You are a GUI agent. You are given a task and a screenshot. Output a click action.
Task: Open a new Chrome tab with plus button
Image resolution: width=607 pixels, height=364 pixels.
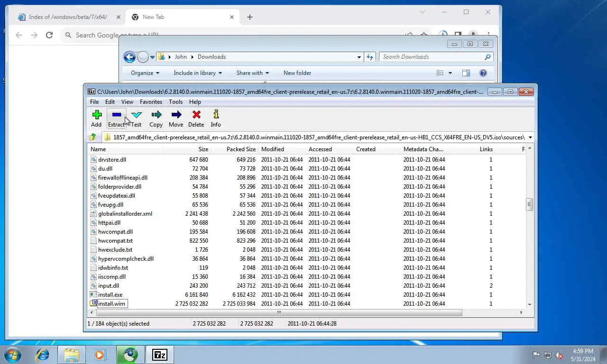click(x=250, y=17)
